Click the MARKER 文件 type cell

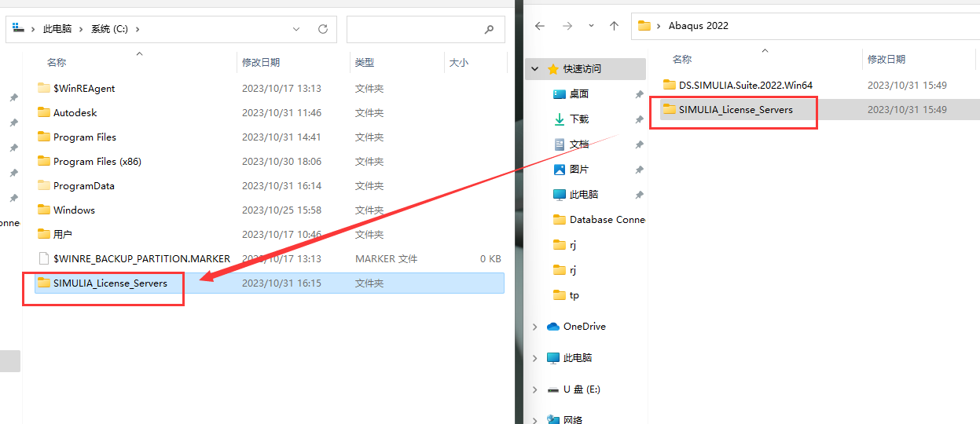pos(386,258)
